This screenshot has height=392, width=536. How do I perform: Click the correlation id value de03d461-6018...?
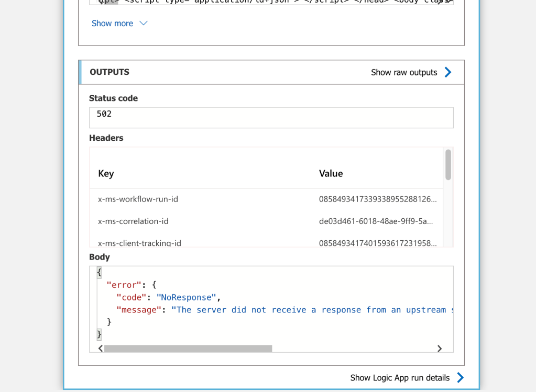(x=376, y=221)
